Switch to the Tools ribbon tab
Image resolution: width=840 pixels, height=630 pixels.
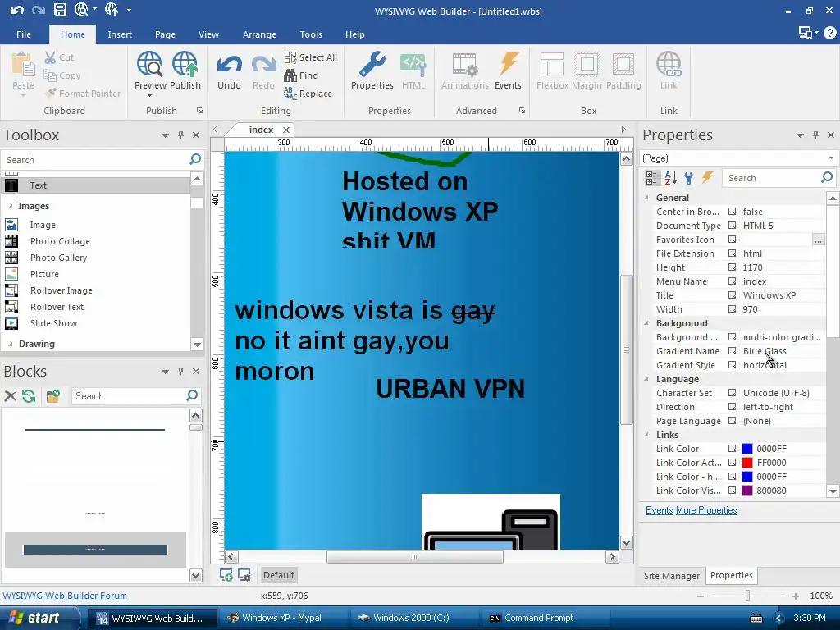311,34
